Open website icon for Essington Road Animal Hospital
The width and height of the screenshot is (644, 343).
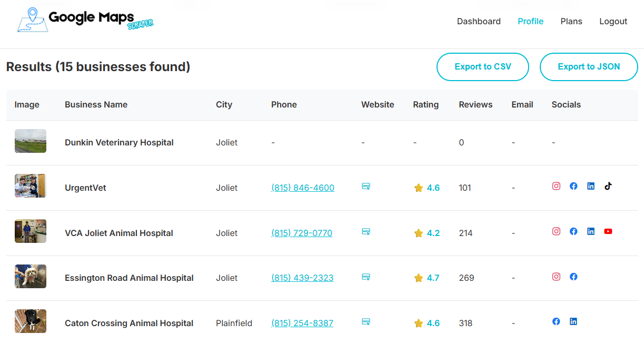pos(366,277)
